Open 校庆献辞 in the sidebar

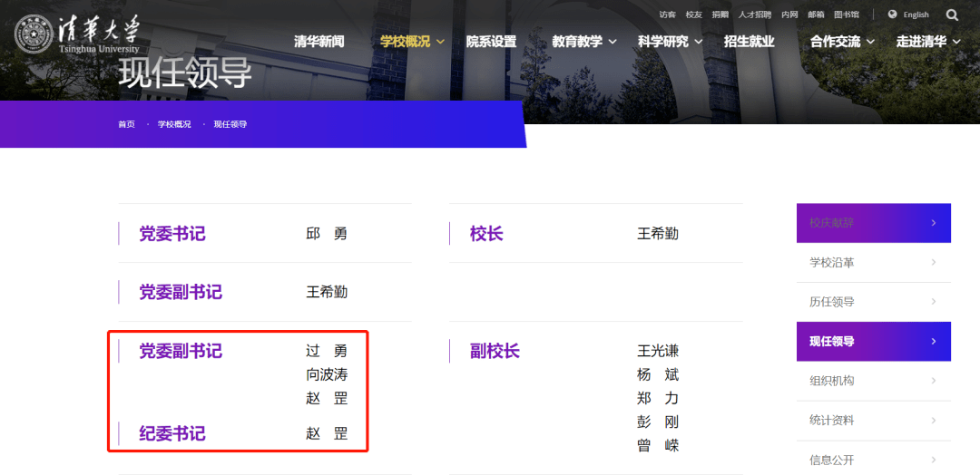tap(874, 223)
